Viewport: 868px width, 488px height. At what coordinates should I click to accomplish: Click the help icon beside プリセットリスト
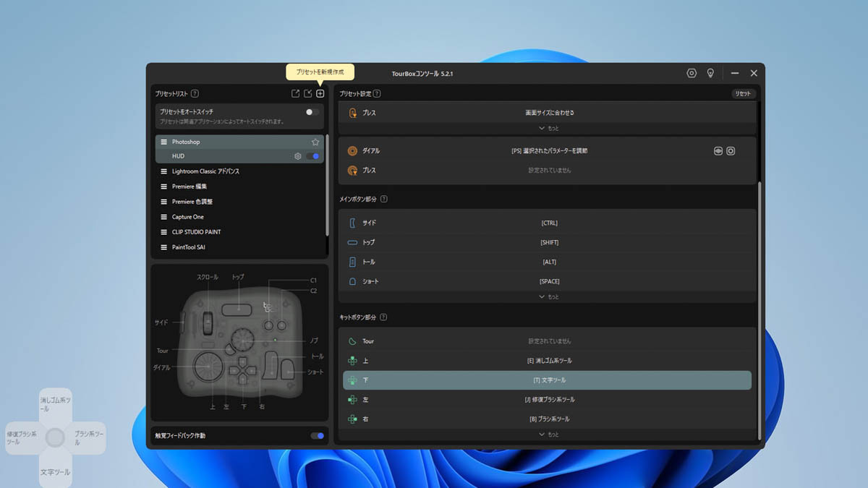pos(195,94)
